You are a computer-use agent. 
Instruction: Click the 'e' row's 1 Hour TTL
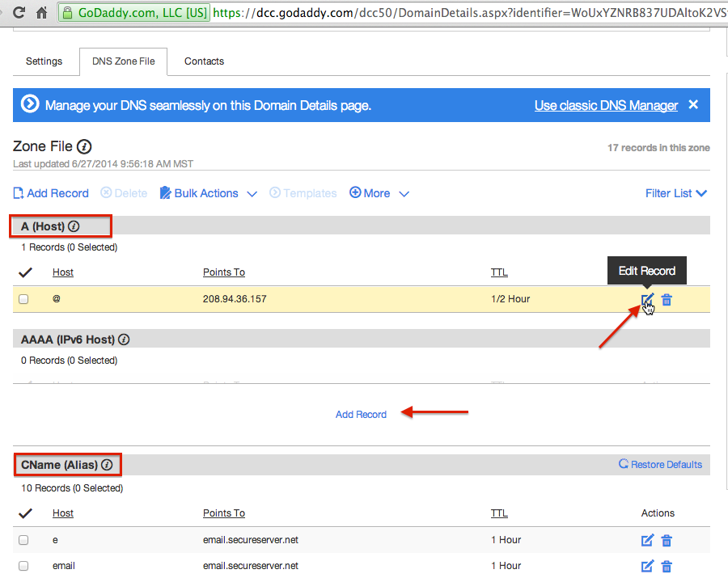[506, 540]
